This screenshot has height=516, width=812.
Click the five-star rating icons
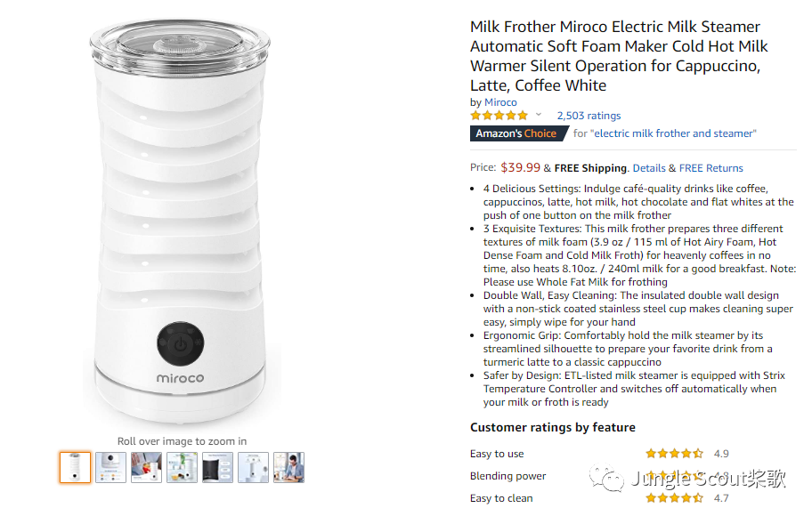499,116
